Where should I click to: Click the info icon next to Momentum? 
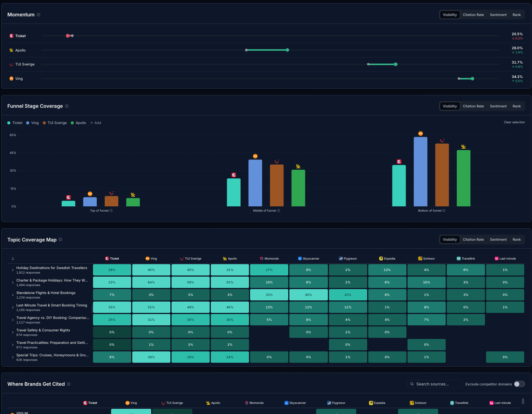[39, 15]
